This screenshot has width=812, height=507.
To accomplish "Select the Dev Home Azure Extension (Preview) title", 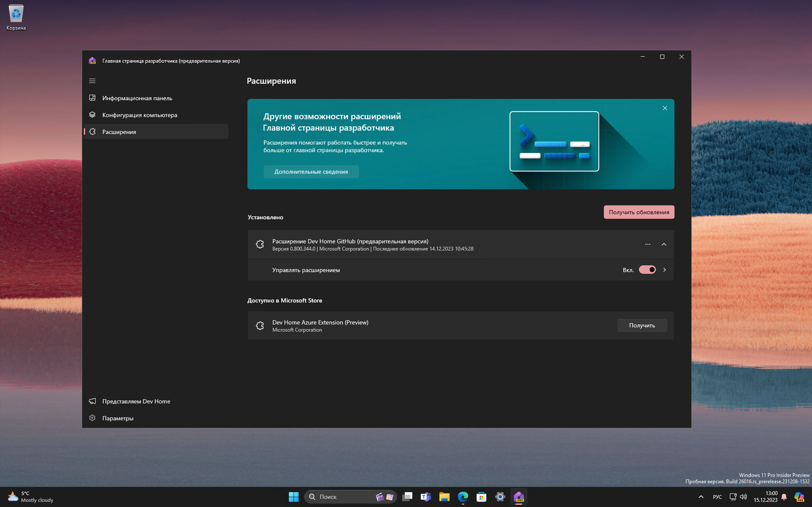I will 320,322.
